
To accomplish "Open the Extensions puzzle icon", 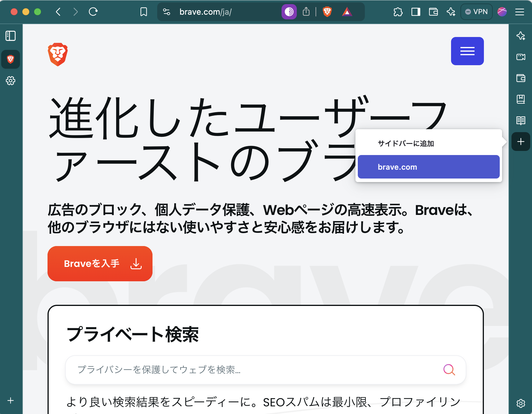I will (398, 12).
